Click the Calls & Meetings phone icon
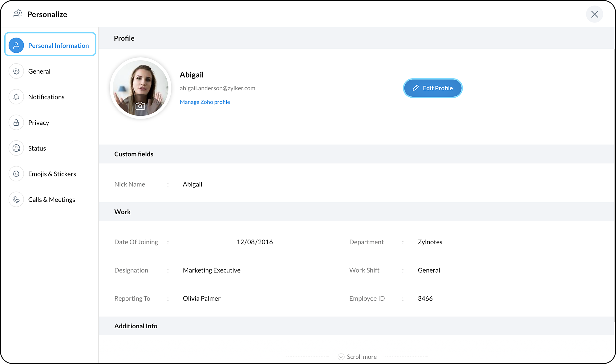 tap(16, 200)
